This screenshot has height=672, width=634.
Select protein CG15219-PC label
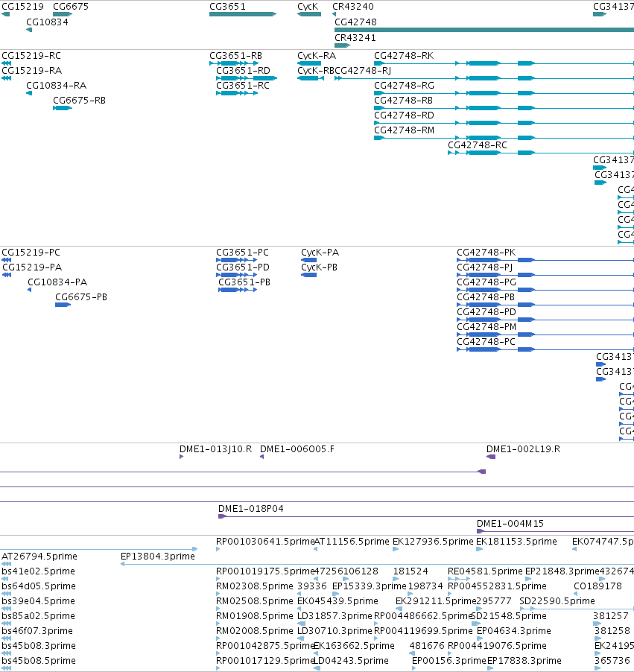pos(31,253)
